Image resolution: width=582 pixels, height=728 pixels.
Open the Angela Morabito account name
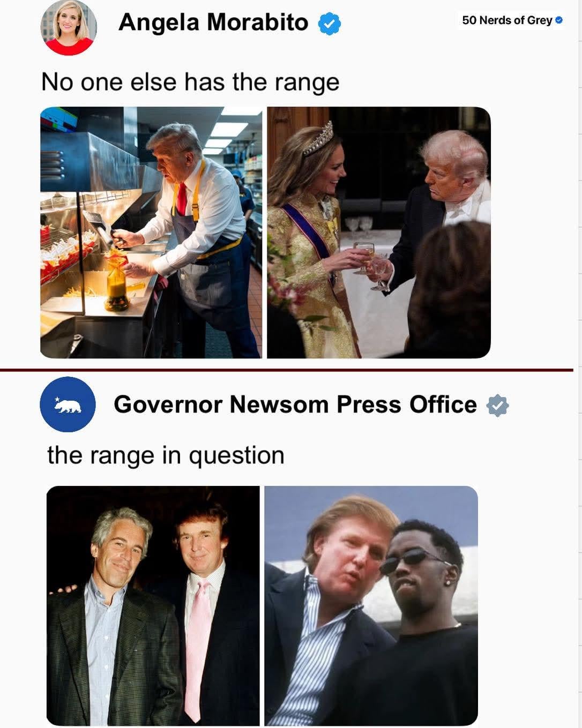[x=213, y=22]
